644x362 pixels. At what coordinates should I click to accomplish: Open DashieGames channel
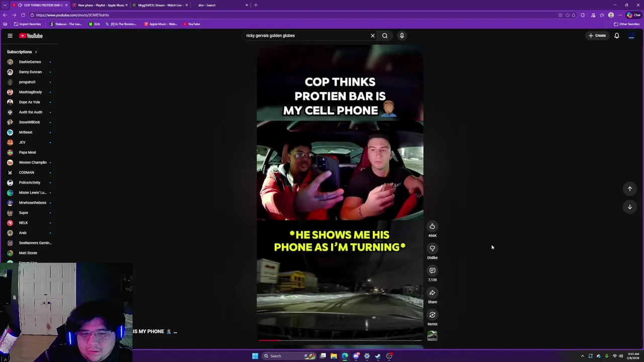tap(30, 62)
